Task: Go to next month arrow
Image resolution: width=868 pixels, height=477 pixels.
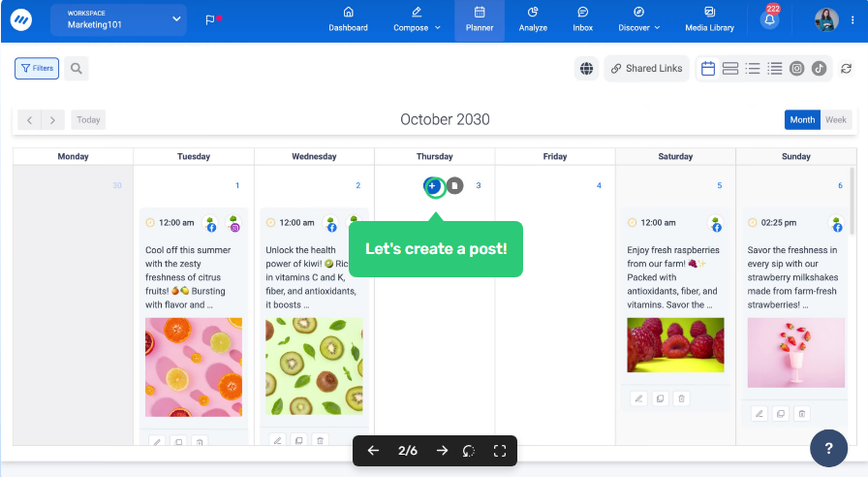Action: (52, 119)
